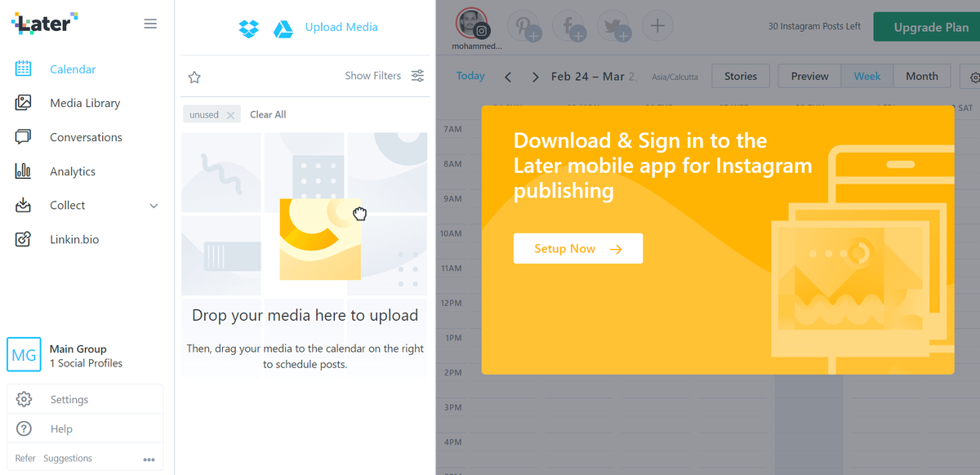The width and height of the screenshot is (980, 475).
Task: Click the filter sliders icon
Action: pos(417,76)
